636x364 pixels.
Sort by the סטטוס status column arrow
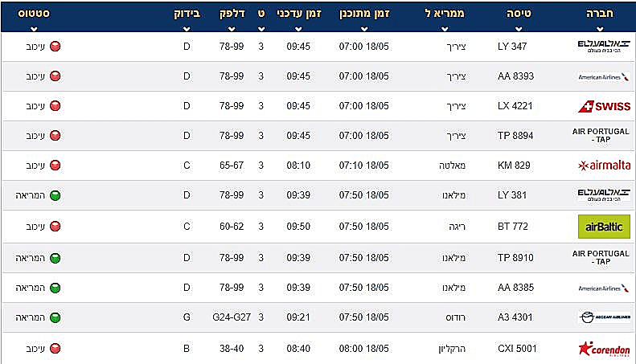click(x=34, y=29)
